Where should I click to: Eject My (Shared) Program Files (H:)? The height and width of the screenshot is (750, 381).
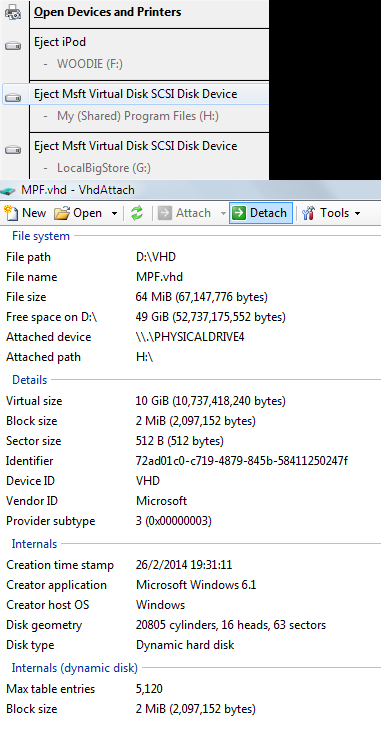click(x=138, y=116)
